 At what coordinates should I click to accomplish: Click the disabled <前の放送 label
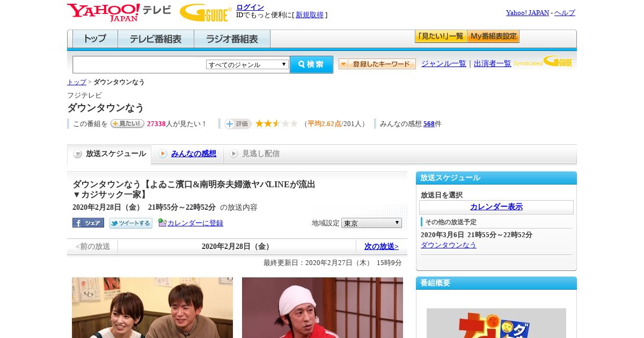click(x=93, y=246)
